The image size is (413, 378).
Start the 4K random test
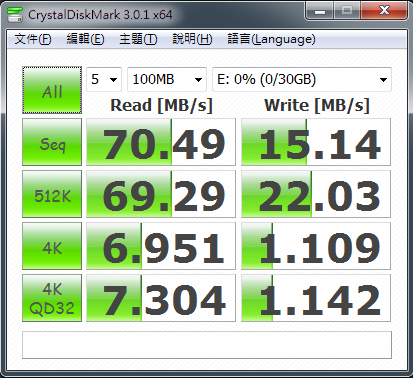click(x=52, y=246)
